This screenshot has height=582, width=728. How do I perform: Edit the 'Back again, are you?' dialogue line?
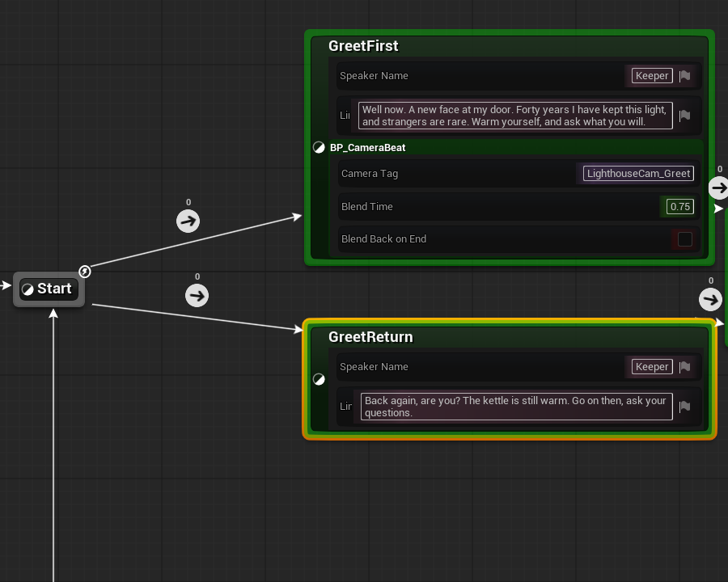(x=516, y=407)
